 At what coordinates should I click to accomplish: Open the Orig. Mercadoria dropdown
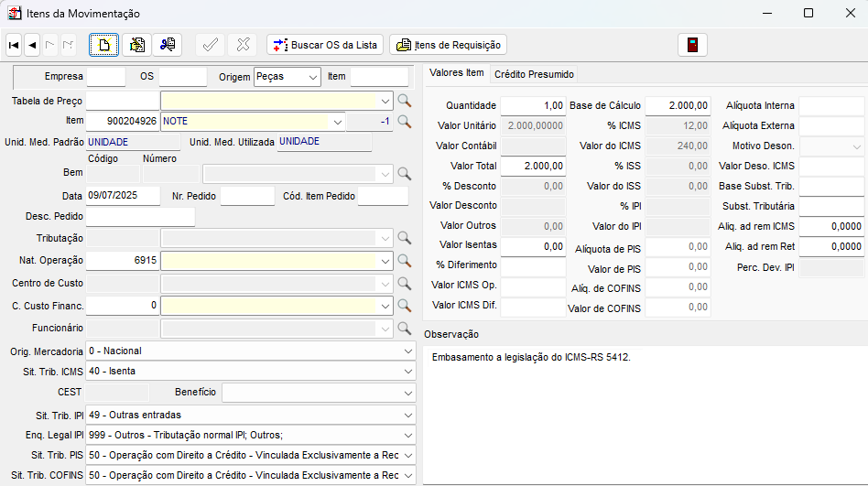(x=408, y=351)
